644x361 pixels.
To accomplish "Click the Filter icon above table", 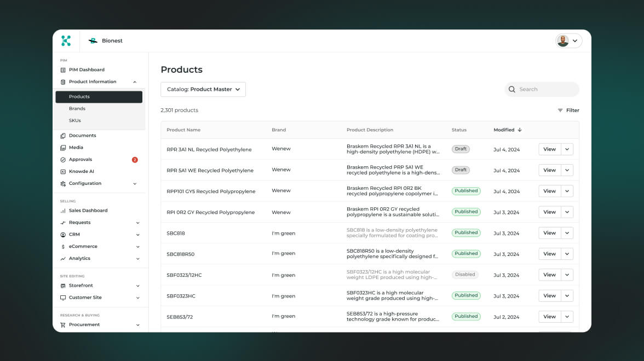I will click(560, 110).
